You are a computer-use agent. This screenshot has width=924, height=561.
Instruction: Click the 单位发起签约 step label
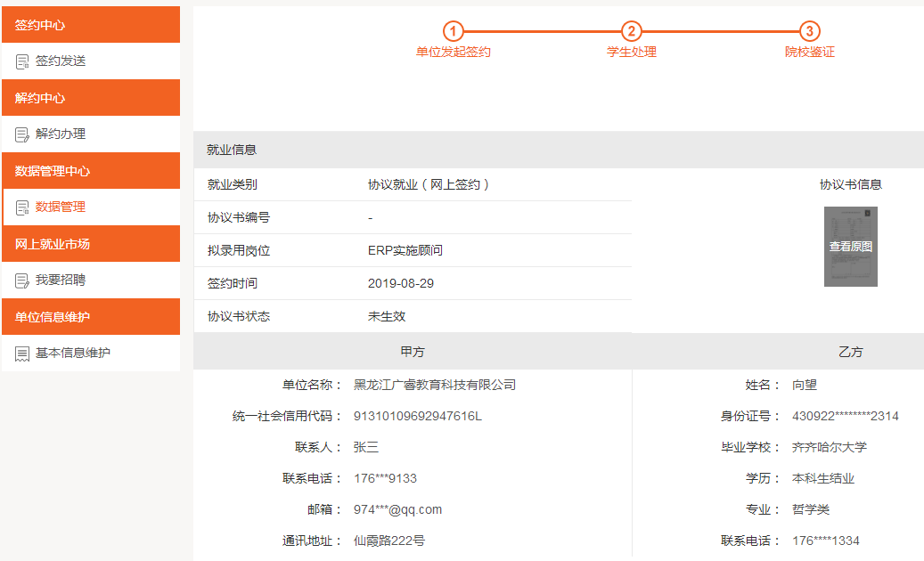[x=453, y=52]
